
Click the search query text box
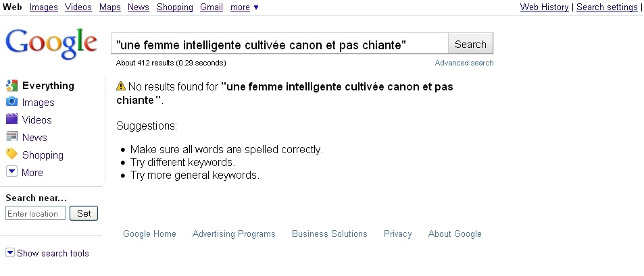(x=279, y=45)
